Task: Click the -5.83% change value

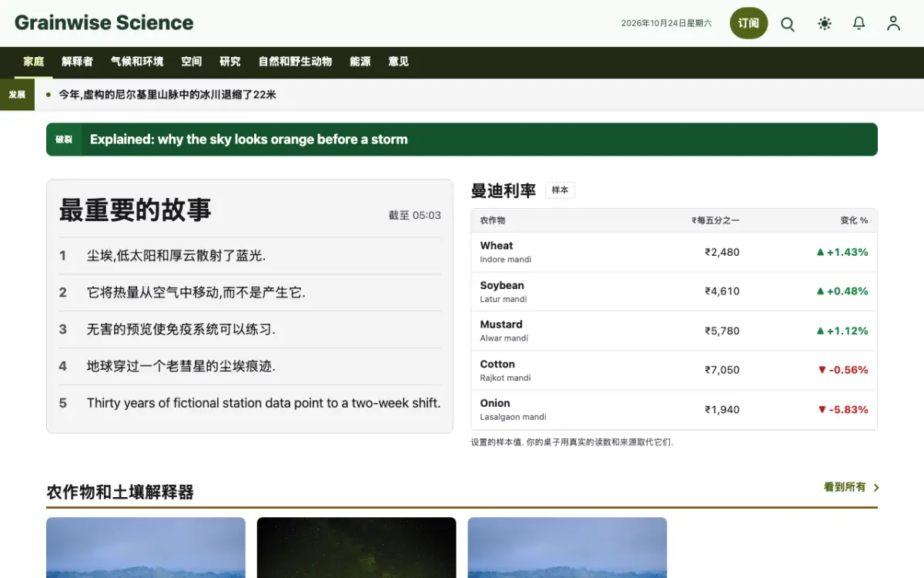Action: click(843, 409)
